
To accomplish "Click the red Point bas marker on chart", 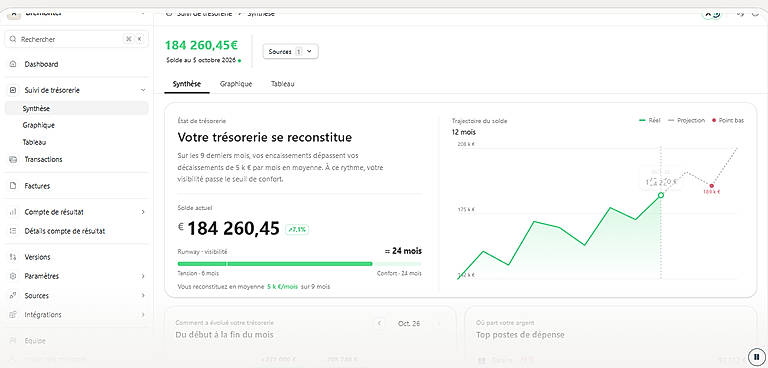I will tap(711, 186).
